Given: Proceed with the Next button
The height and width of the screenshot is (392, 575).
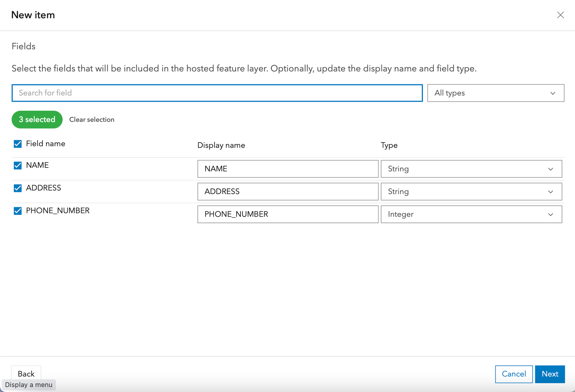Looking at the screenshot, I should [550, 374].
